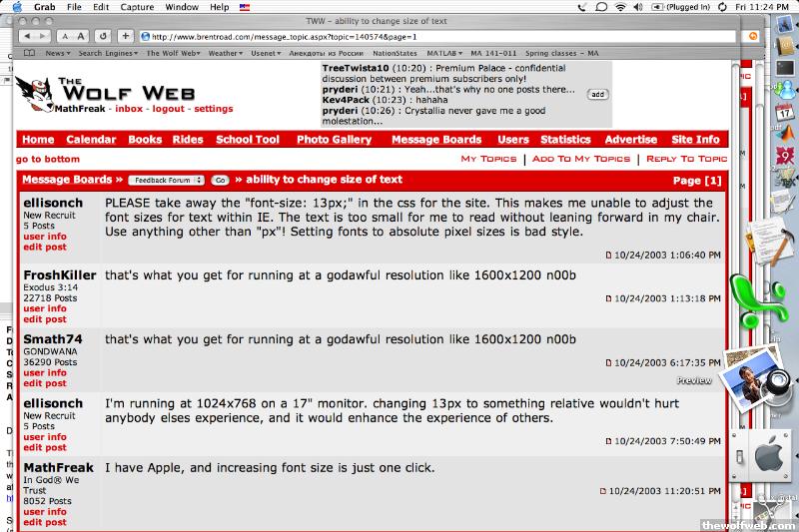Click edit post under Smath74

tap(45, 383)
